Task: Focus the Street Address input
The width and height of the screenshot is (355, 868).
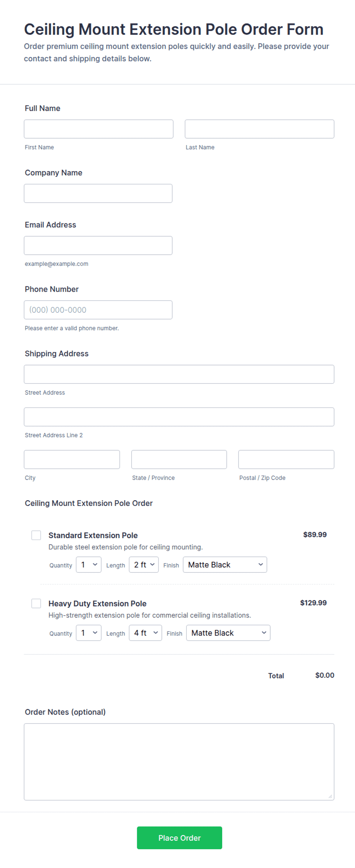Action: [x=179, y=374]
